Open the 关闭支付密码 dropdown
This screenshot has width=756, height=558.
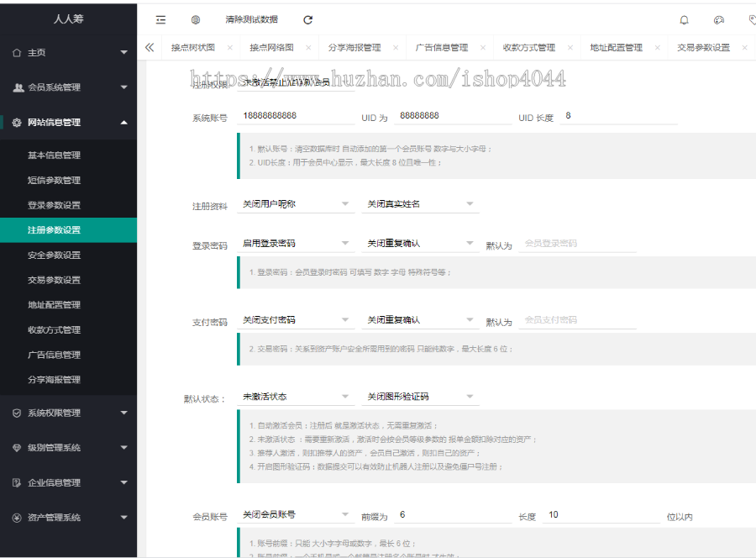pos(296,319)
